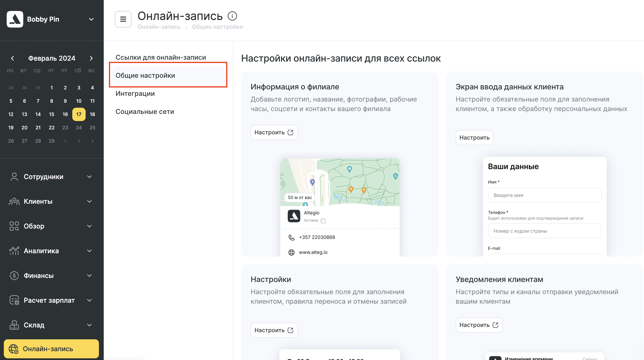Viewport: 644px width, 360px height.
Task: Click the 50 м от вас map label
Action: tap(299, 198)
